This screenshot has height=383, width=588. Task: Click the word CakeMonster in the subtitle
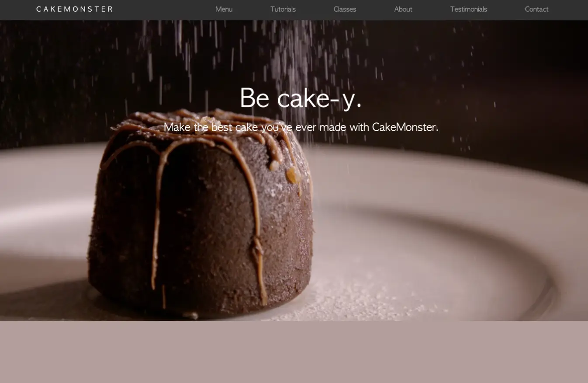[404, 127]
